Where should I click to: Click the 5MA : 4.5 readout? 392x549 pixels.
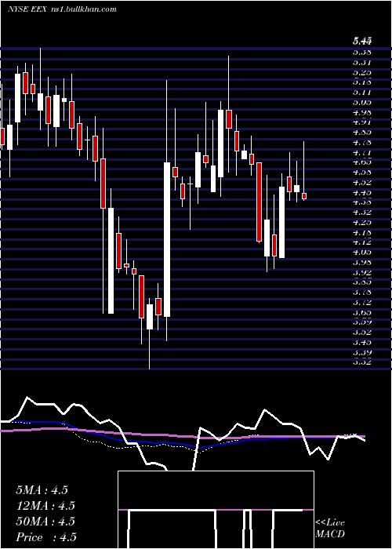(x=42, y=490)
